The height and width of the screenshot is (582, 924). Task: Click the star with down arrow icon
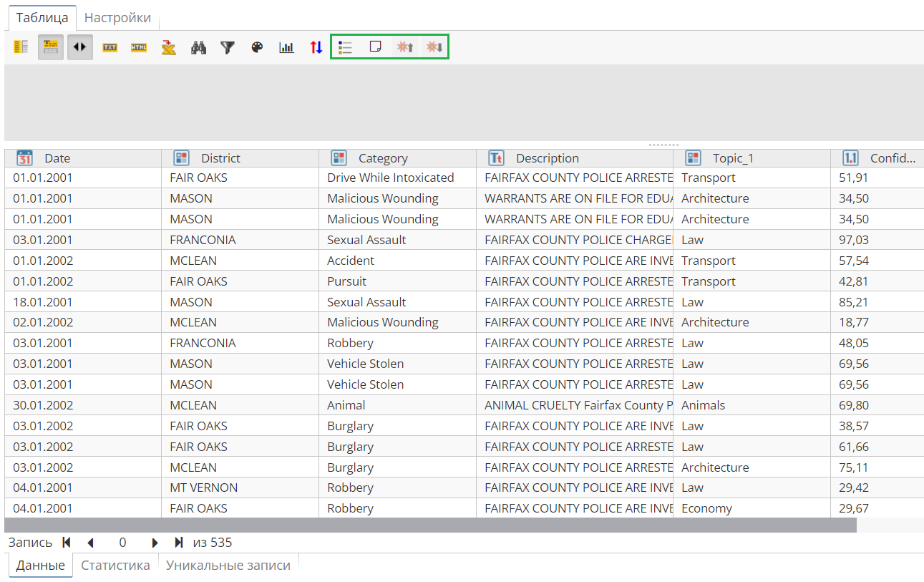pos(434,47)
